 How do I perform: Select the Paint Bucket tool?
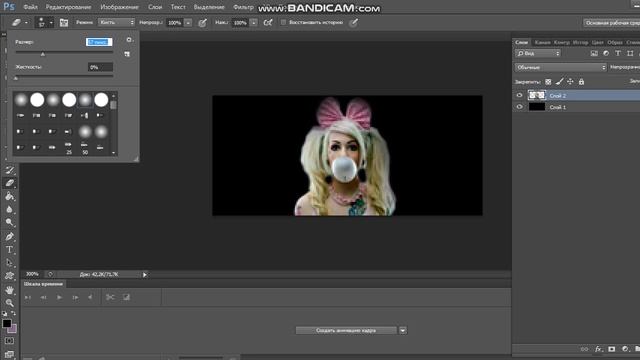10,196
